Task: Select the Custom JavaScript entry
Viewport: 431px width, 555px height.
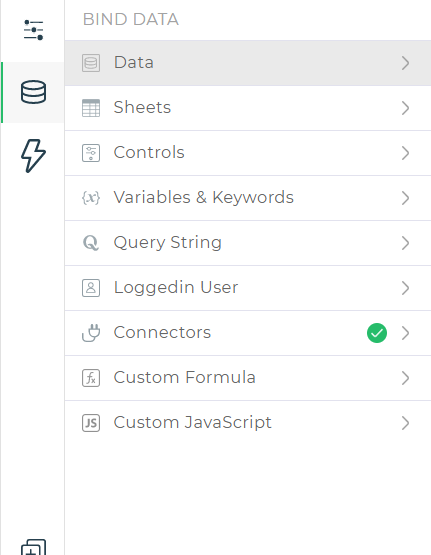Action: tap(248, 423)
